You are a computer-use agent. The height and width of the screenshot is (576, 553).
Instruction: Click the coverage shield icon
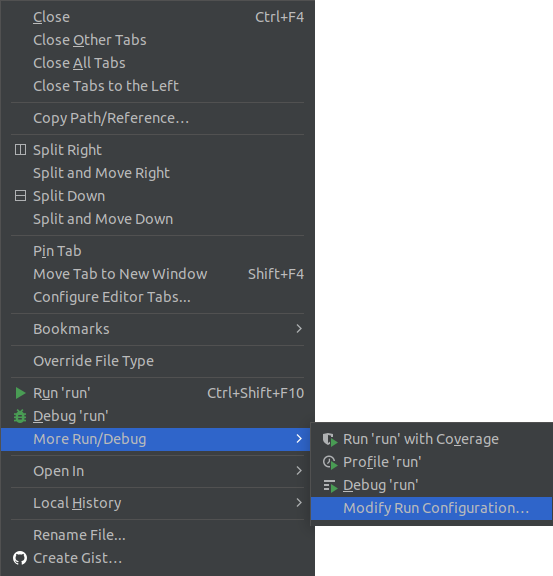(x=330, y=439)
